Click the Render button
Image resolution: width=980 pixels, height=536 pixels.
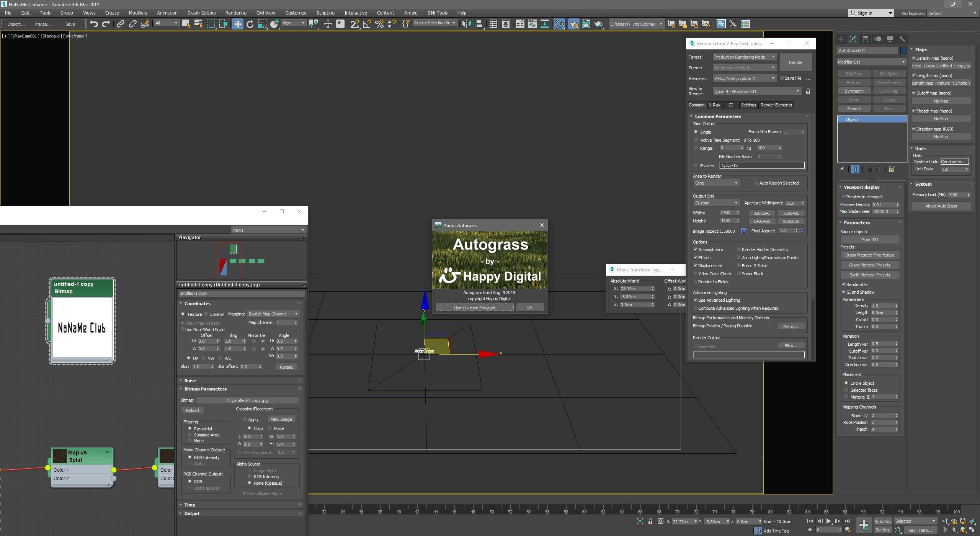coord(795,62)
